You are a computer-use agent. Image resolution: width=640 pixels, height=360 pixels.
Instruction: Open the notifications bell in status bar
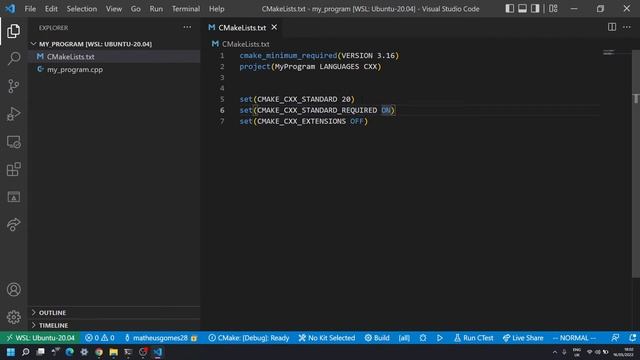(x=632, y=338)
